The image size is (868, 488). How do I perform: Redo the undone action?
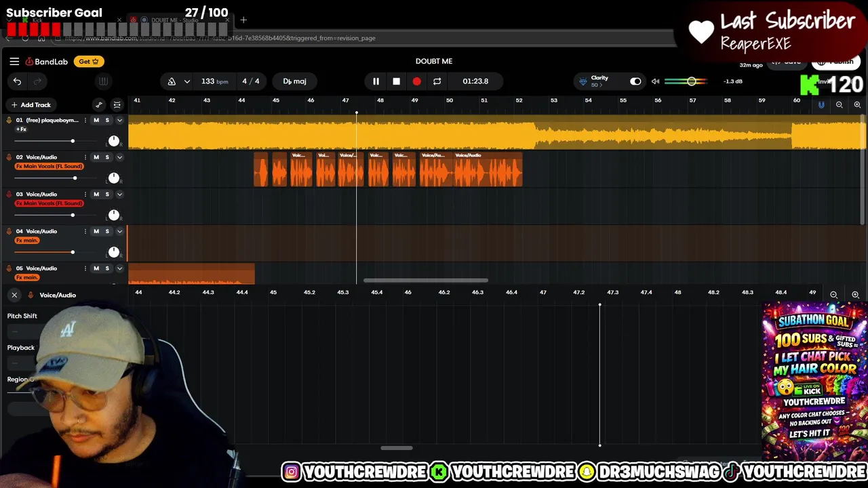click(x=37, y=81)
